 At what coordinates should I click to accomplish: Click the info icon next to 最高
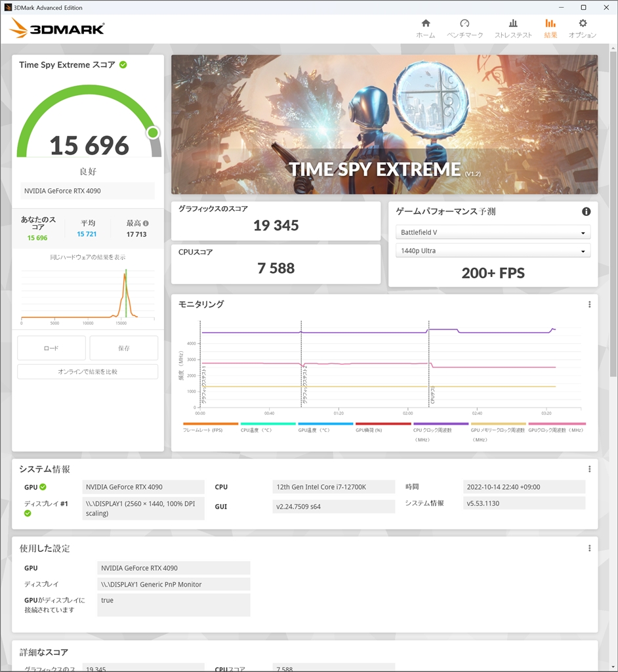pyautogui.click(x=146, y=223)
